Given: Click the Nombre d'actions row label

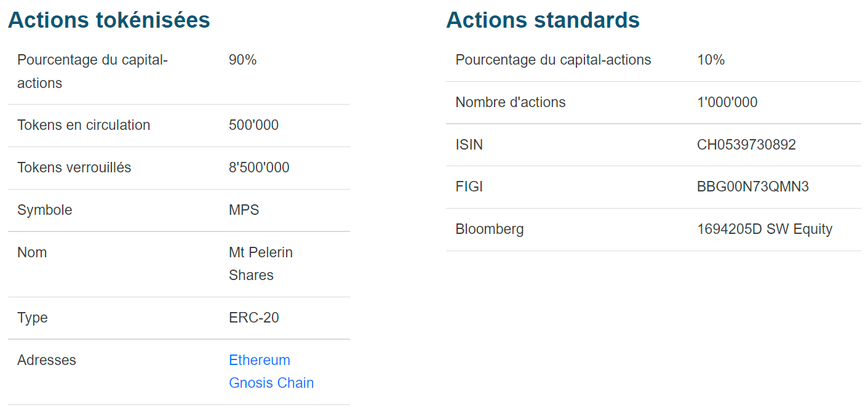Looking at the screenshot, I should 510,102.
